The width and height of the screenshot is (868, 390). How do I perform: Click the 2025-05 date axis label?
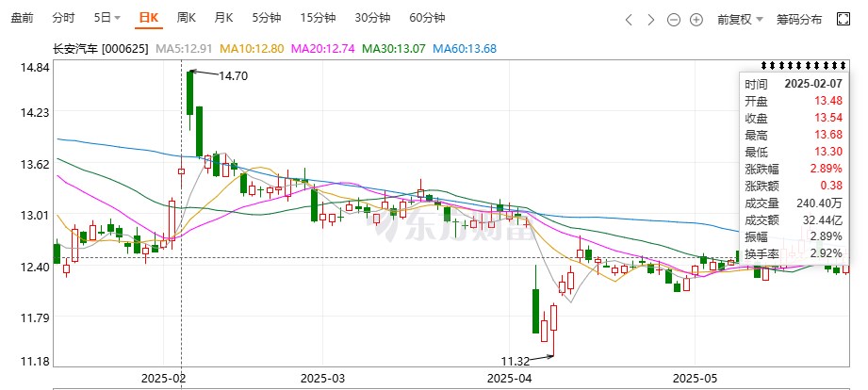[x=694, y=379]
